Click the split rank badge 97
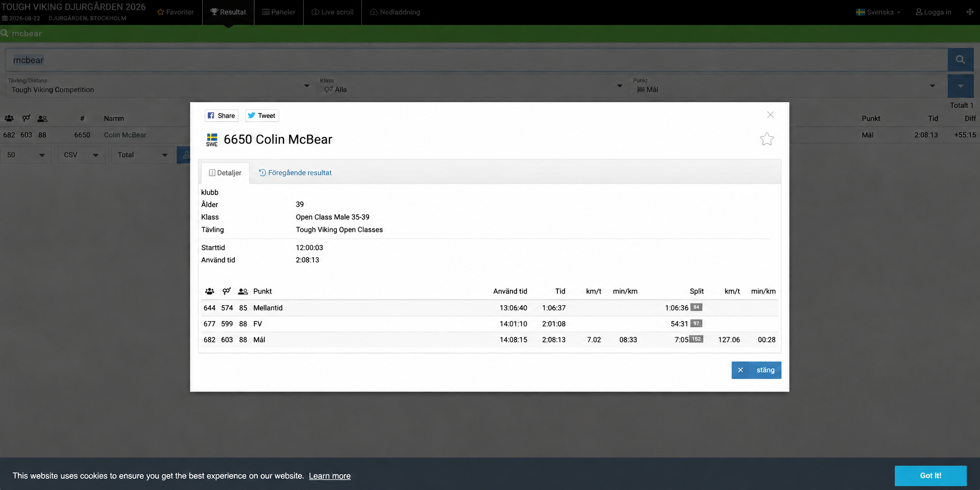 [x=696, y=324]
